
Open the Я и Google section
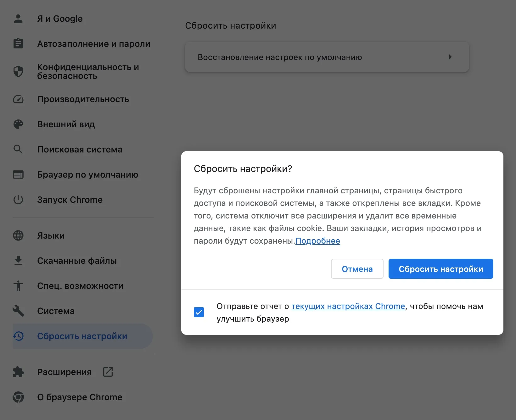click(60, 19)
